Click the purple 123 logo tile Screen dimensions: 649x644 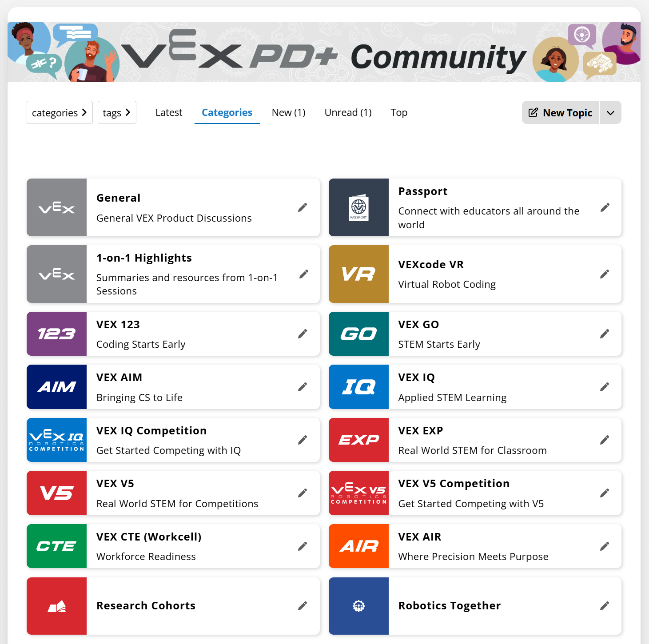[x=56, y=334]
